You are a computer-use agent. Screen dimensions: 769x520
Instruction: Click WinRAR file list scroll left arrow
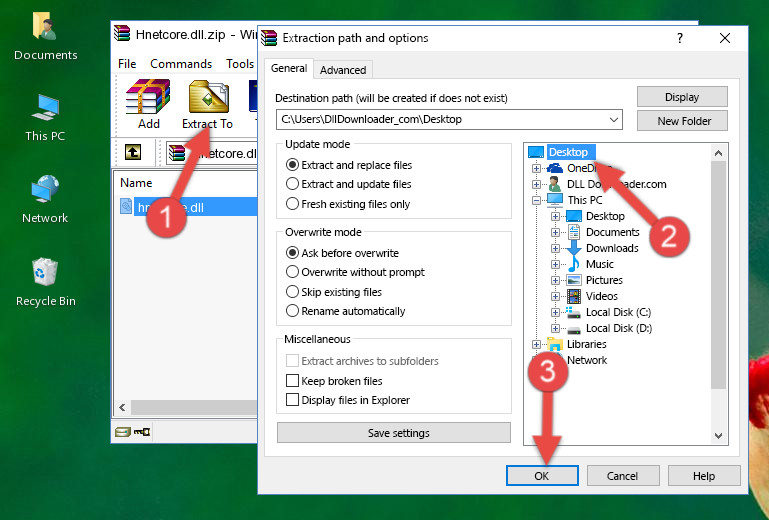click(x=122, y=407)
